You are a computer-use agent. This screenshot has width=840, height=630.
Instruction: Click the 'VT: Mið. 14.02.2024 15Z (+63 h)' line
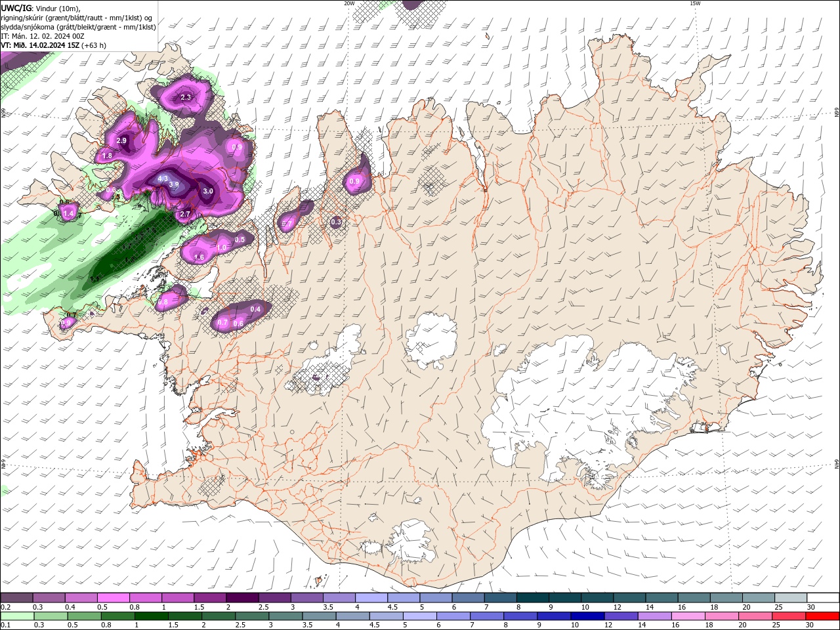point(53,45)
